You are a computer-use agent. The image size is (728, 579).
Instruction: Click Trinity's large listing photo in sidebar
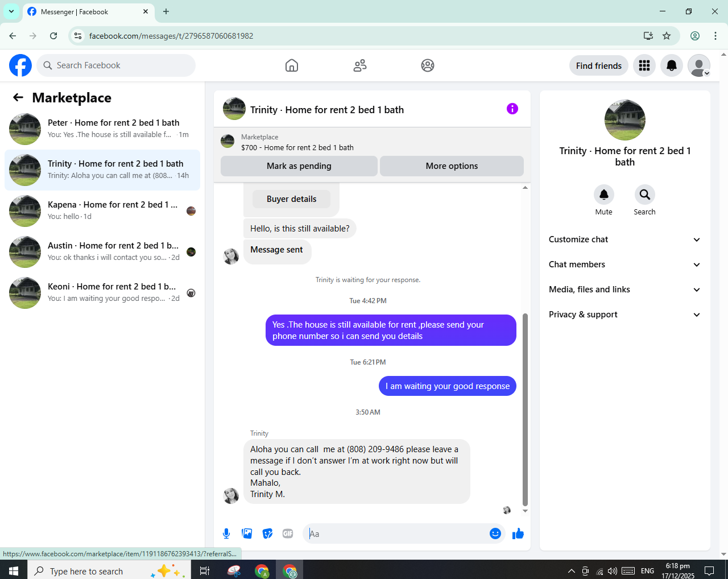pos(625,120)
